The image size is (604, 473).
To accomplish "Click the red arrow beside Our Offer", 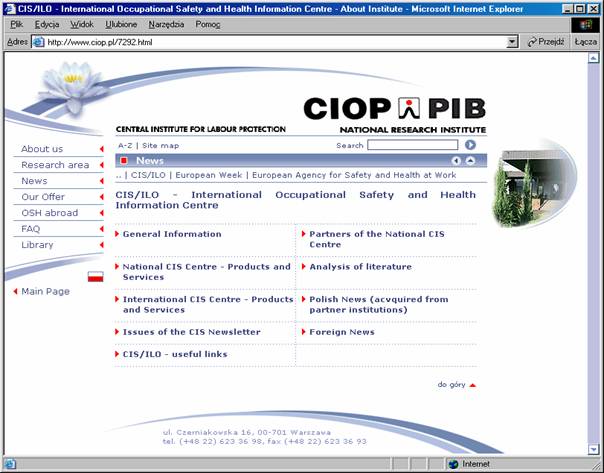I will click(x=102, y=197).
